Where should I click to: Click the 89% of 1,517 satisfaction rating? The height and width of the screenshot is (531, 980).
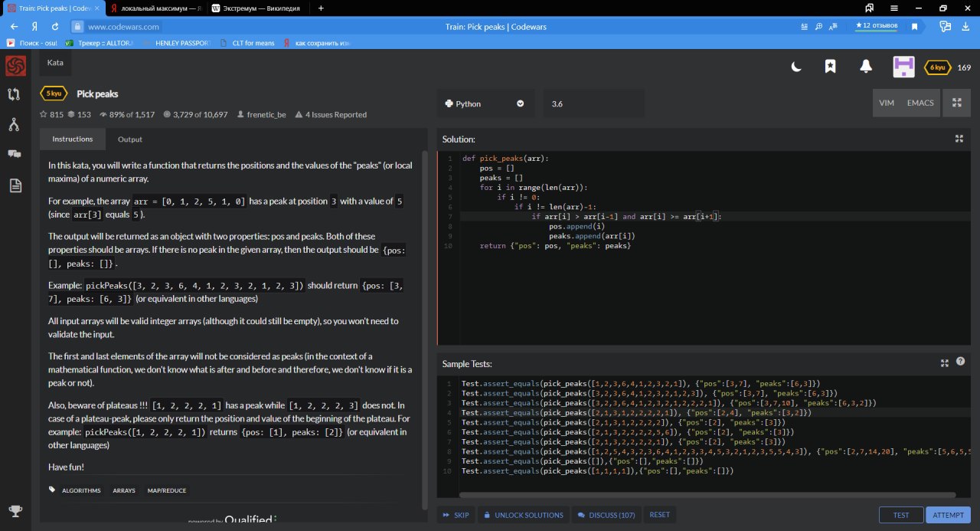(x=127, y=115)
